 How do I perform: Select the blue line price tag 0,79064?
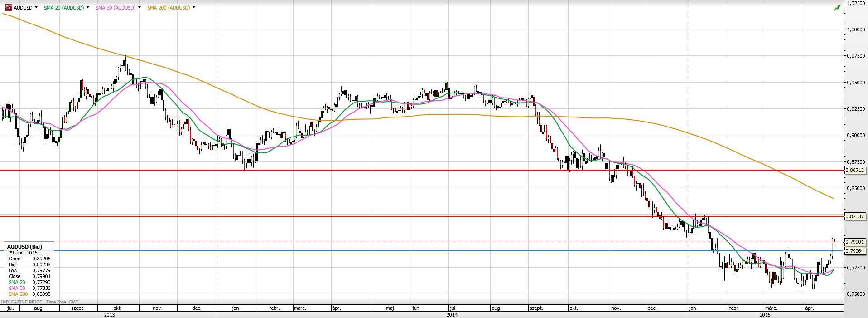[855, 251]
